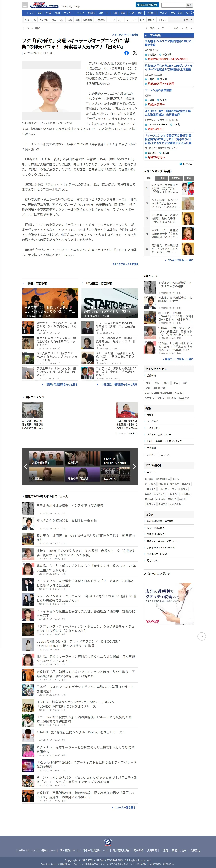Click the 求人ボックス logo

(186, 164)
